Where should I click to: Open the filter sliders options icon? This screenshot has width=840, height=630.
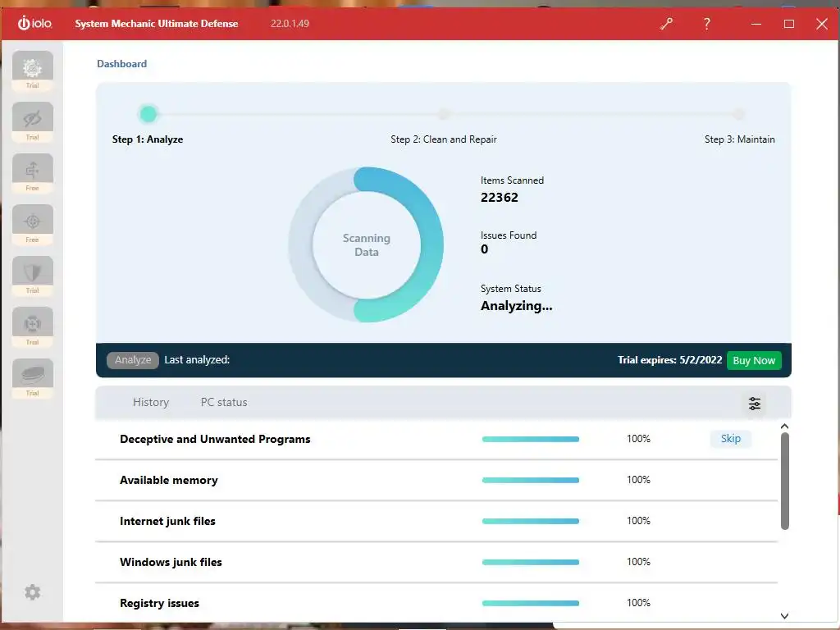[755, 404]
